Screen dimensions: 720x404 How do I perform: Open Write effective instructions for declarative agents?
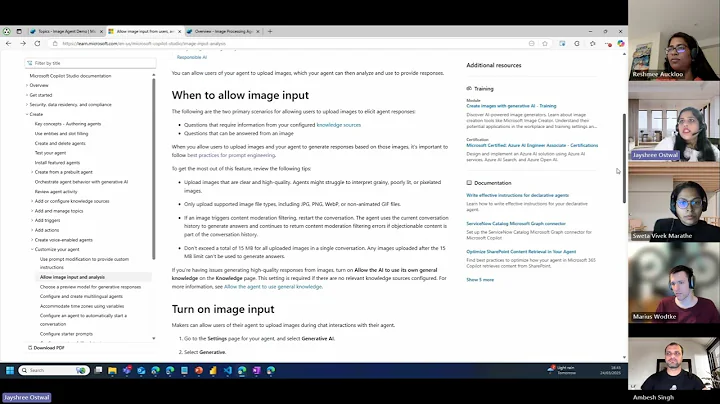518,195
